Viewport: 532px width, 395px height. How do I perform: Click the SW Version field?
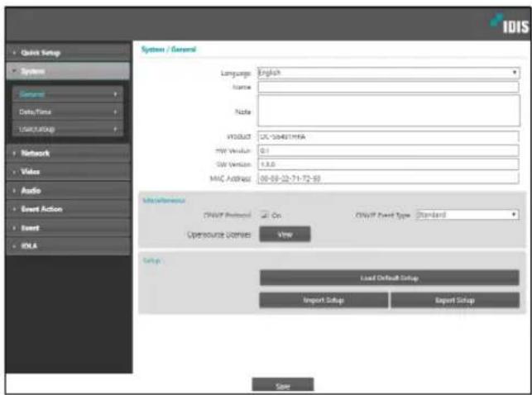coord(389,164)
